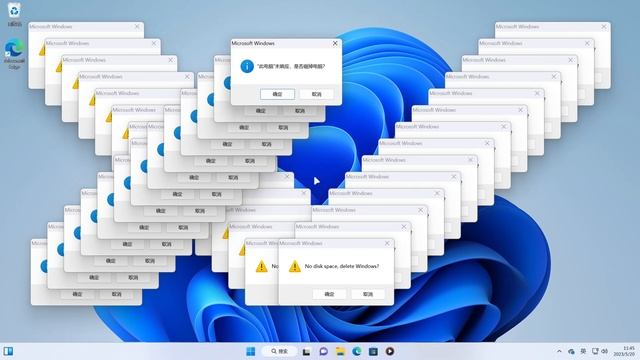This screenshot has height=360, width=640.
Task: Click the taskbar search box
Action: [279, 351]
